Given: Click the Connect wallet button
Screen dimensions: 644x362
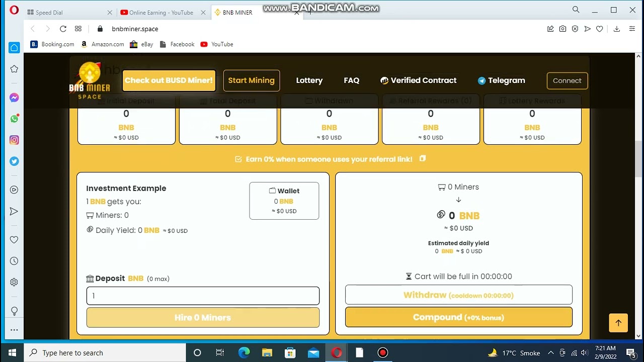Looking at the screenshot, I should pyautogui.click(x=567, y=80).
